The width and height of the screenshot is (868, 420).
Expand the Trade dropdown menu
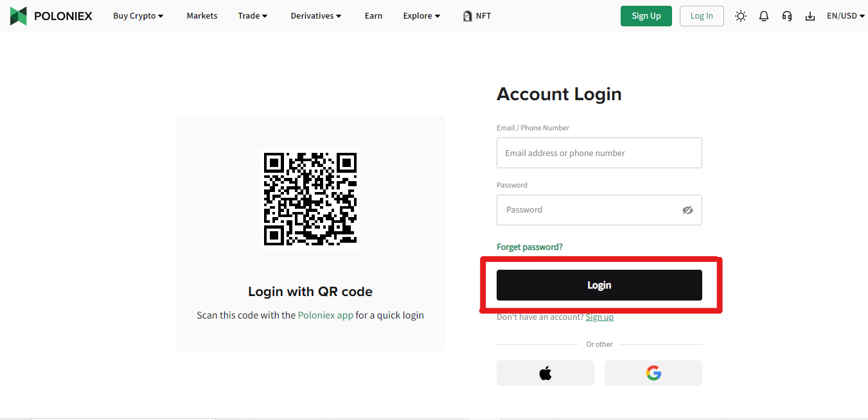click(x=252, y=16)
